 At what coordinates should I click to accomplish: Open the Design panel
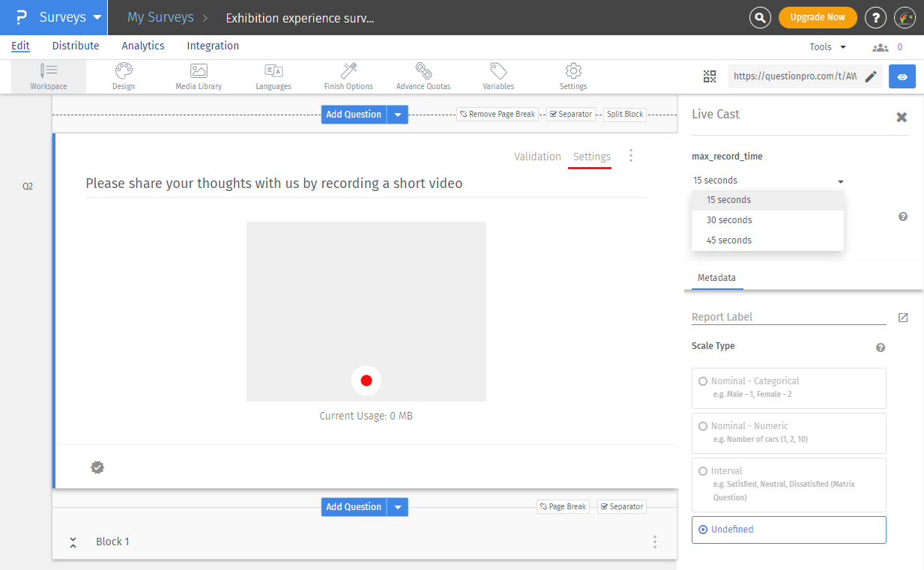click(123, 76)
